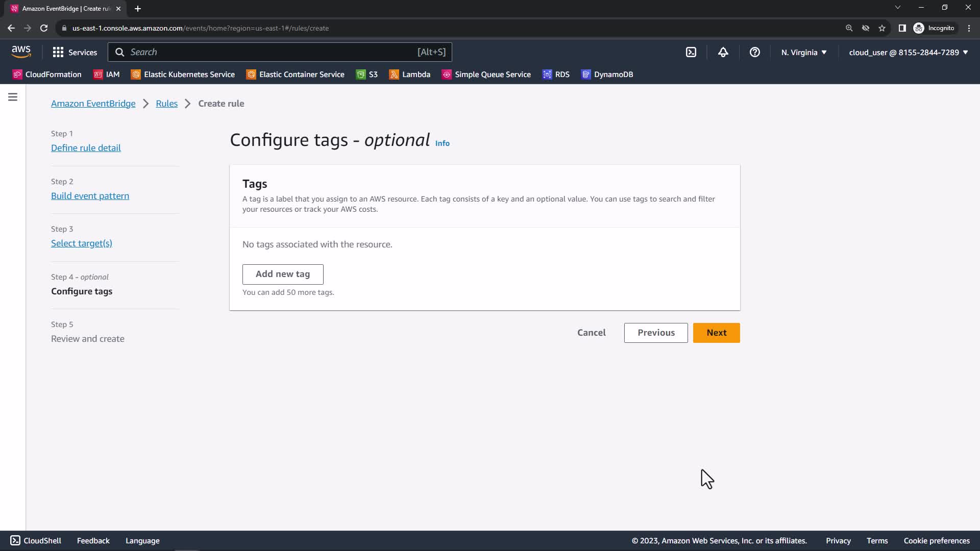
Task: Open the notifications bell icon
Action: click(x=723, y=52)
